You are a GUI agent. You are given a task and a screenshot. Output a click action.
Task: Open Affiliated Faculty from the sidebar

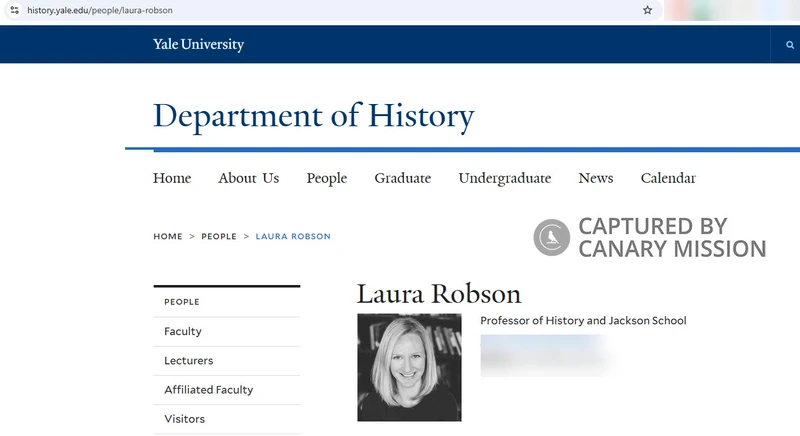pyautogui.click(x=208, y=390)
